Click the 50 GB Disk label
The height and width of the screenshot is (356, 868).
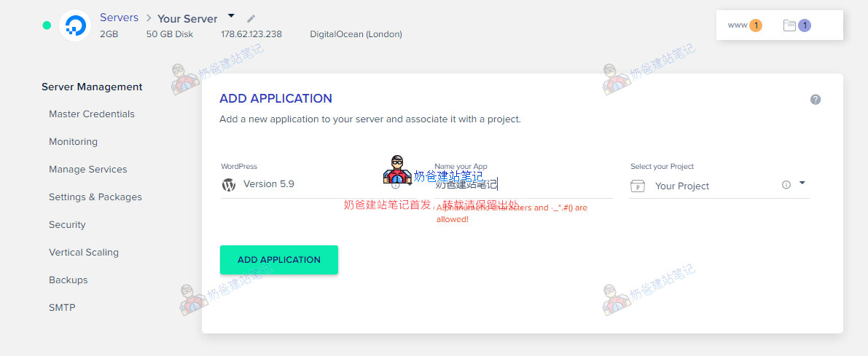(170, 34)
